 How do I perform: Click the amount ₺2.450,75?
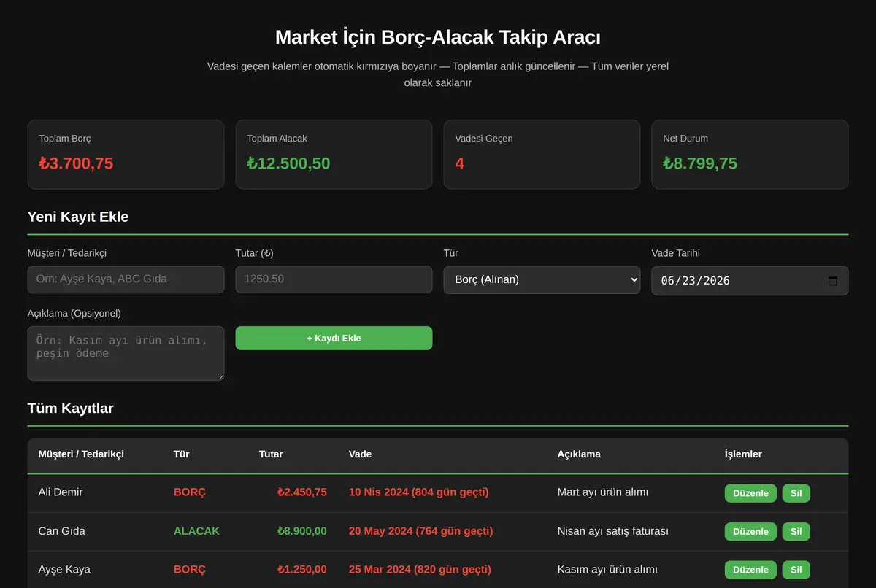pyautogui.click(x=302, y=492)
